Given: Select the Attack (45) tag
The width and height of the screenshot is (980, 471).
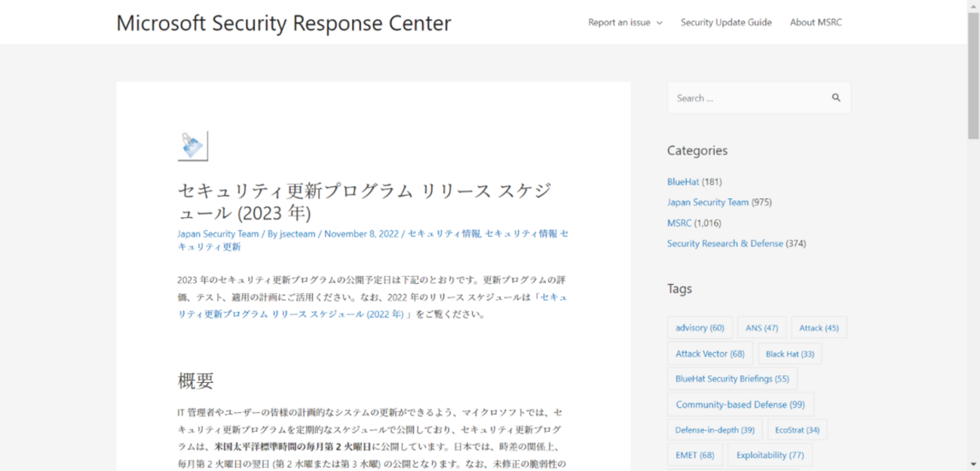Looking at the screenshot, I should coord(819,328).
